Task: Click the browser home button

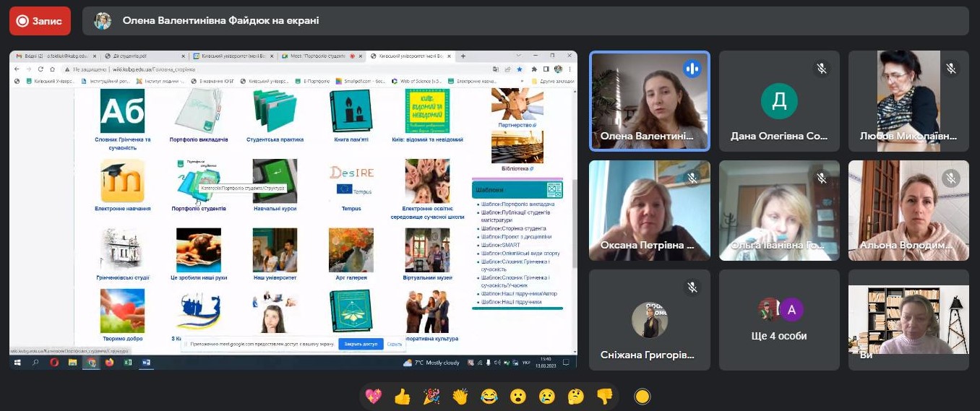Action: (52, 69)
